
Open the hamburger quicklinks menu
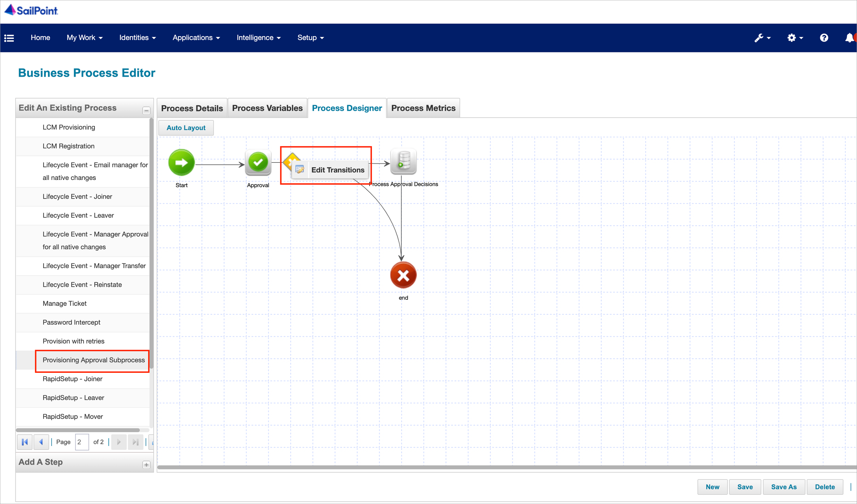(9, 38)
